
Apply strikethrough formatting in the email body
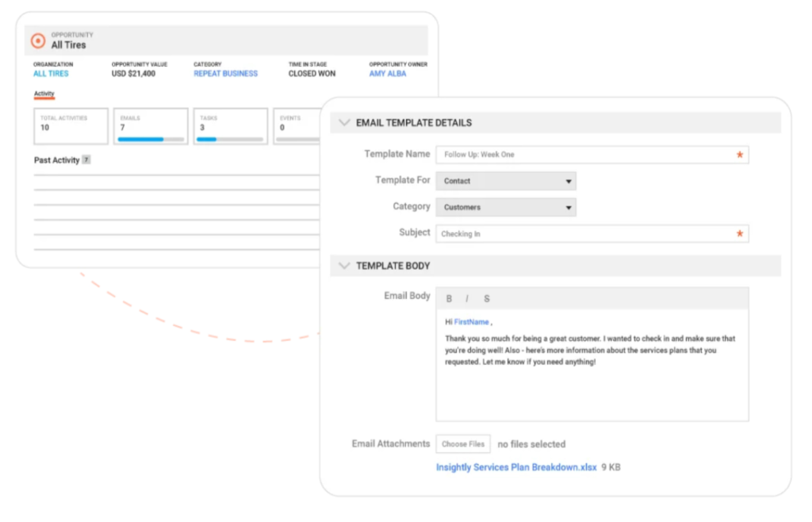click(486, 298)
